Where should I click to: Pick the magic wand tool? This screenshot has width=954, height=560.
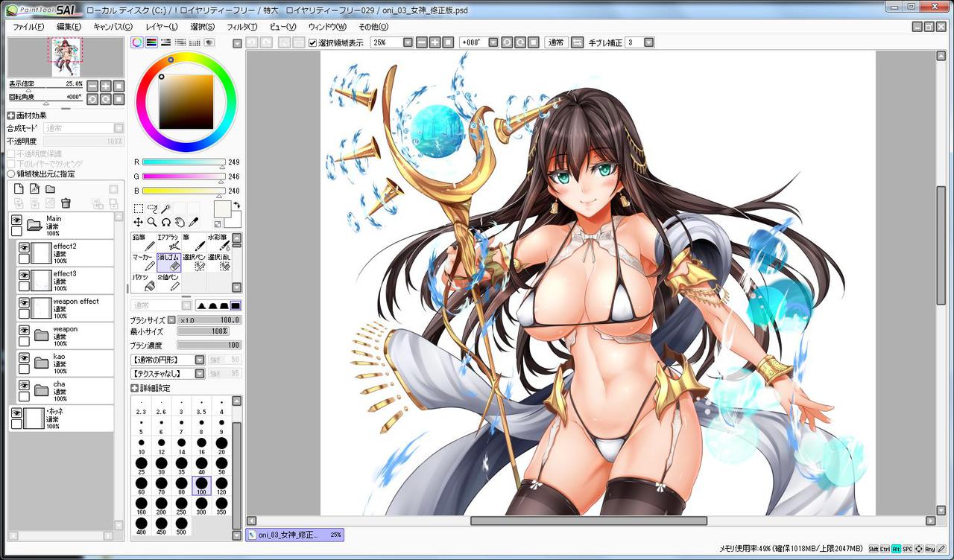click(x=165, y=209)
